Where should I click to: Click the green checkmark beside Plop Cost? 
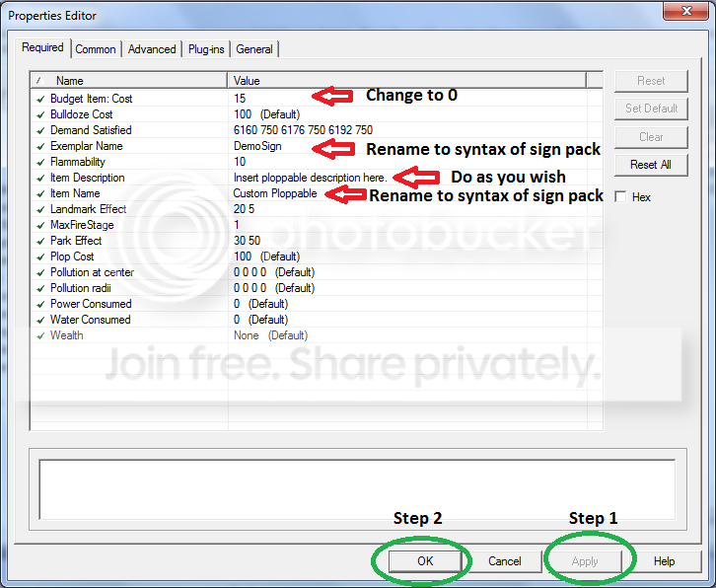click(x=40, y=257)
